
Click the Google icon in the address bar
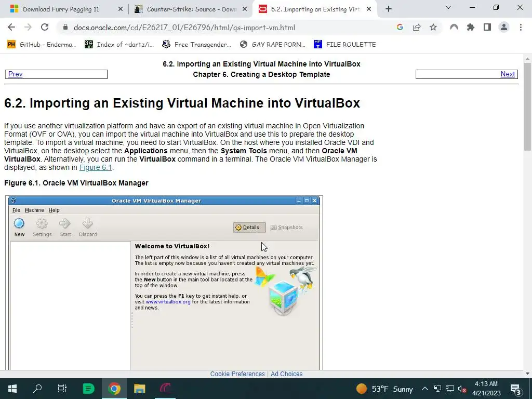[400, 28]
